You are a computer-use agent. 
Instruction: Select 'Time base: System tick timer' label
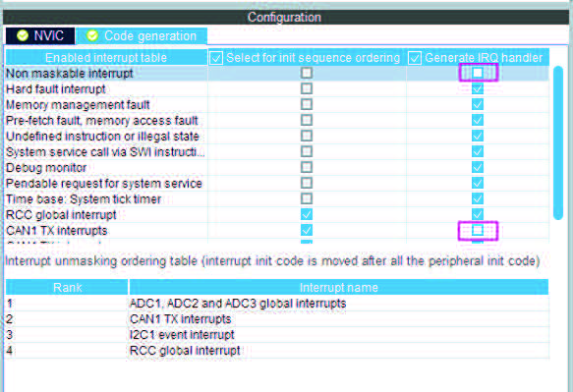(x=84, y=199)
